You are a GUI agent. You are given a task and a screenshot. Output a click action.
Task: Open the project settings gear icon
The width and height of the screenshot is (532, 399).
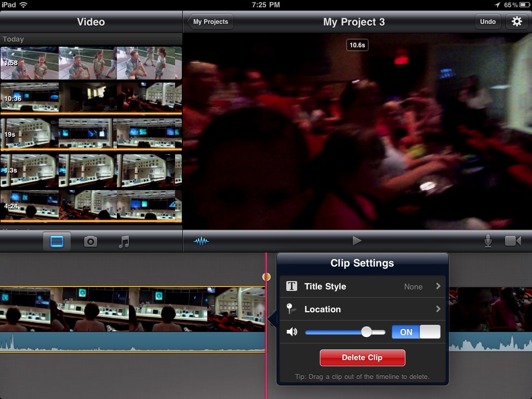[x=517, y=22]
